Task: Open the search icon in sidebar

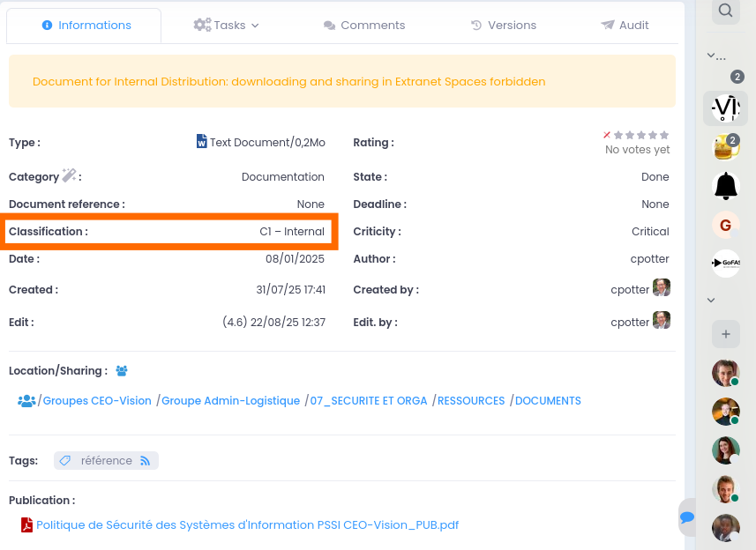Action: pyautogui.click(x=725, y=11)
